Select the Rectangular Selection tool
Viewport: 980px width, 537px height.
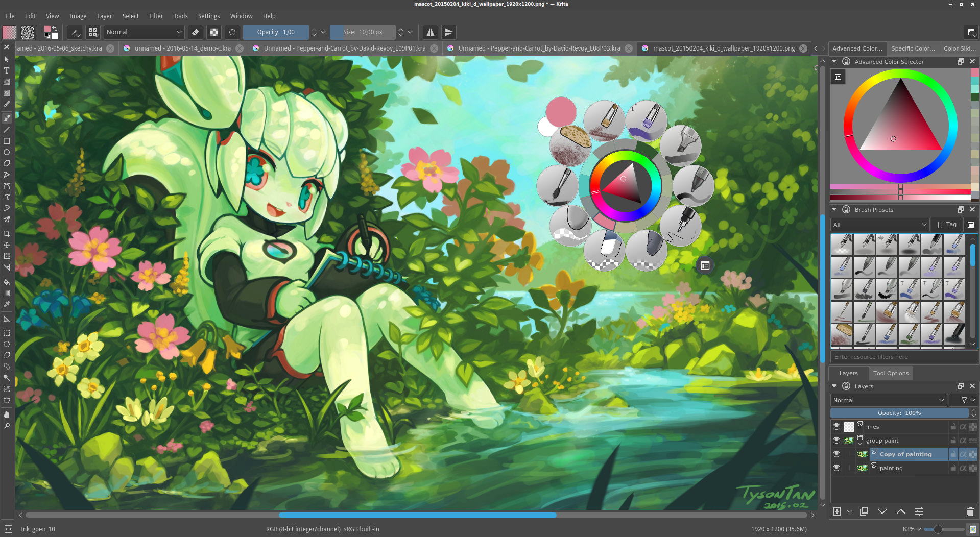coord(7,332)
